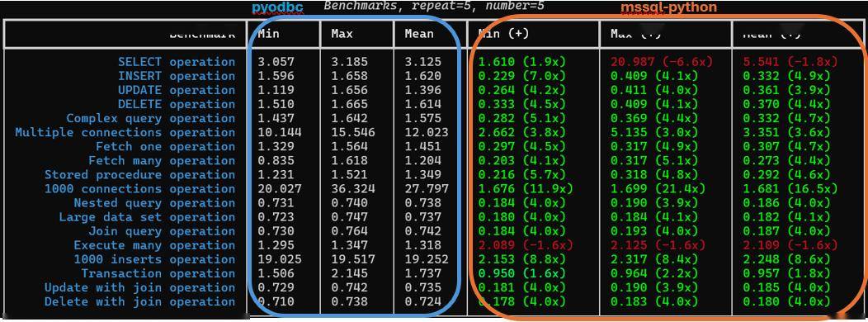Click value 15.546 in Multiple connections row
This screenshot has height=322, width=868.
[x=353, y=132]
